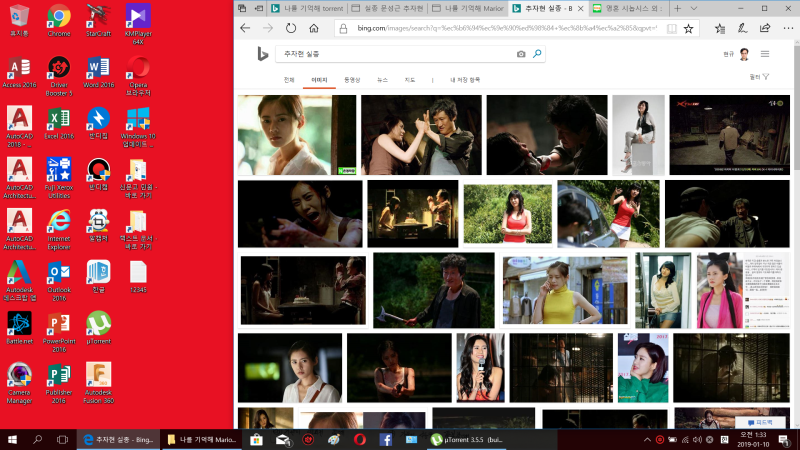800x450 pixels.
Task: Select the Videos search tab
Action: 352,80
